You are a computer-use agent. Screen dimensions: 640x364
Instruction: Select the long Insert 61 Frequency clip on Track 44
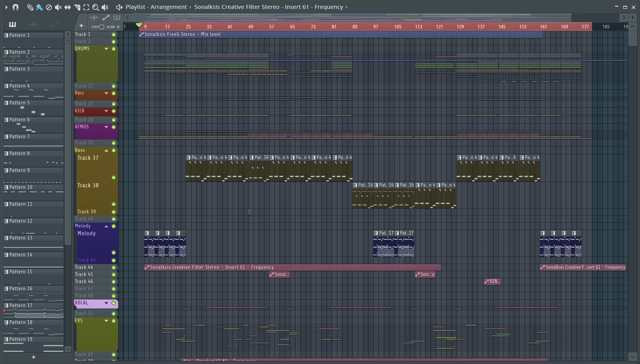tap(292, 267)
